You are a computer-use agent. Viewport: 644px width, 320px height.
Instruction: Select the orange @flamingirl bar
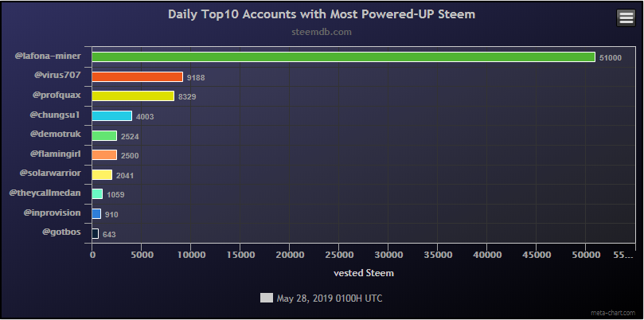pos(104,155)
